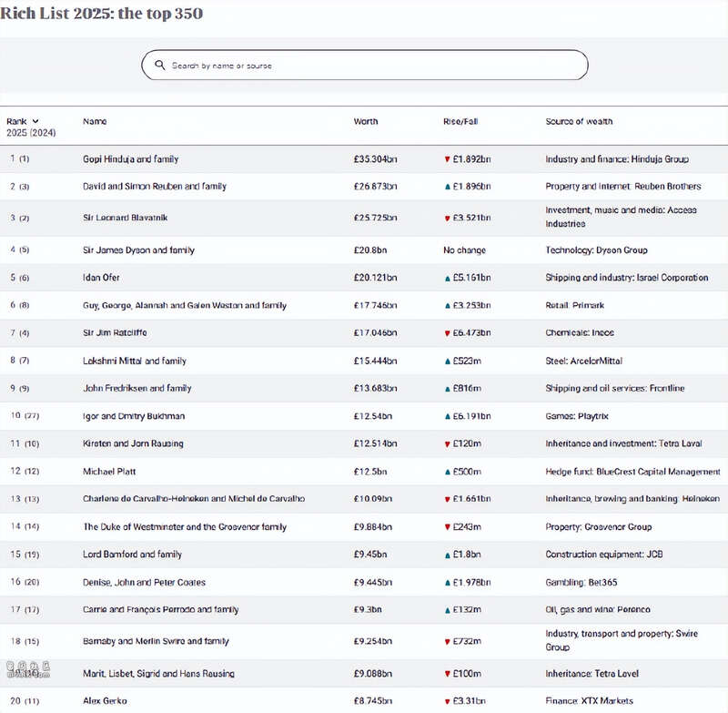The height and width of the screenshot is (713, 728).
Task: Click 'Barnaby and Merlin Swire and family'
Action: 156,641
